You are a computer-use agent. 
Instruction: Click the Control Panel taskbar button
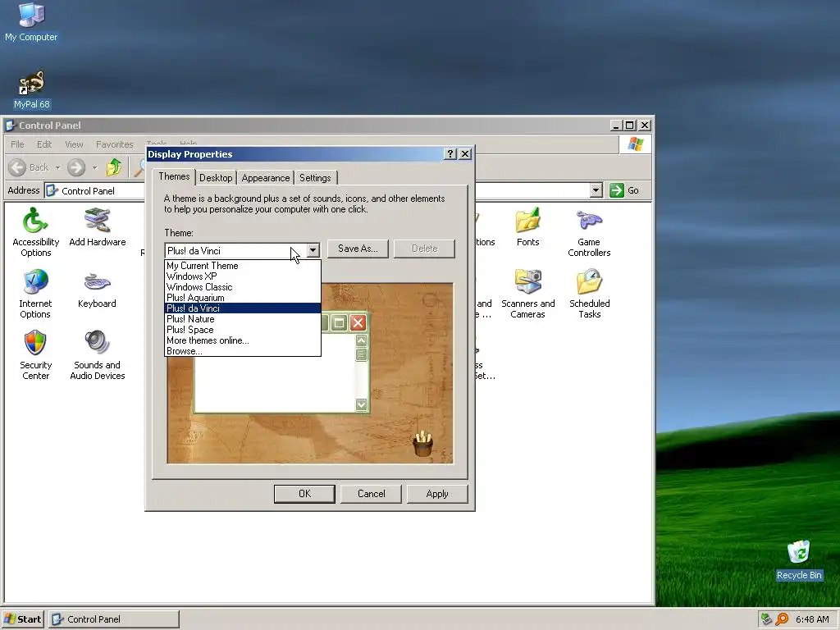point(114,619)
